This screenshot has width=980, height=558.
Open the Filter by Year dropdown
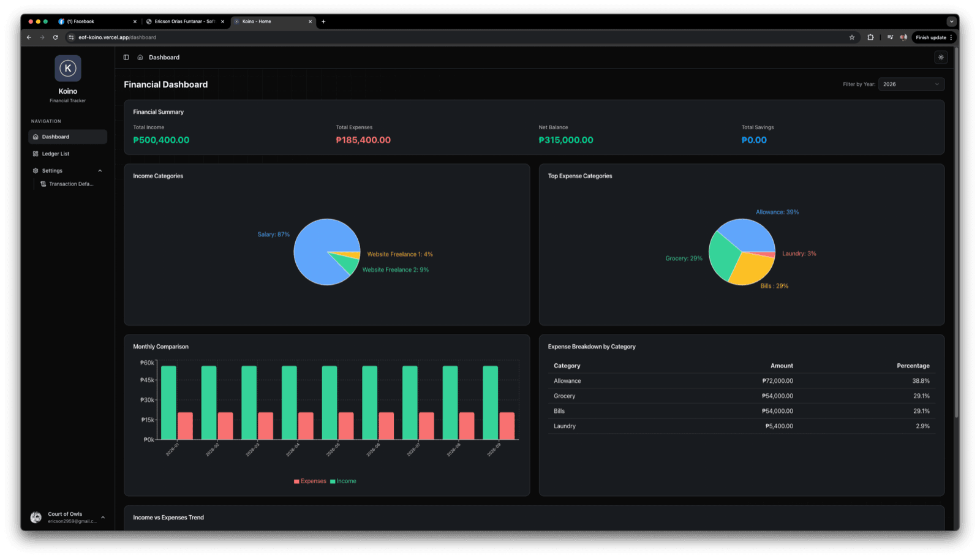pyautogui.click(x=911, y=85)
